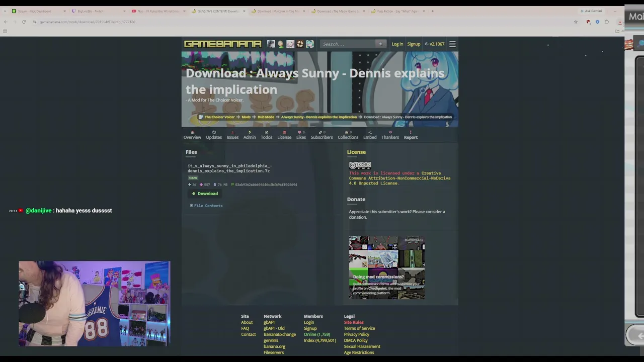Open the Issues tab
The height and width of the screenshot is (362, 644).
coord(232,135)
